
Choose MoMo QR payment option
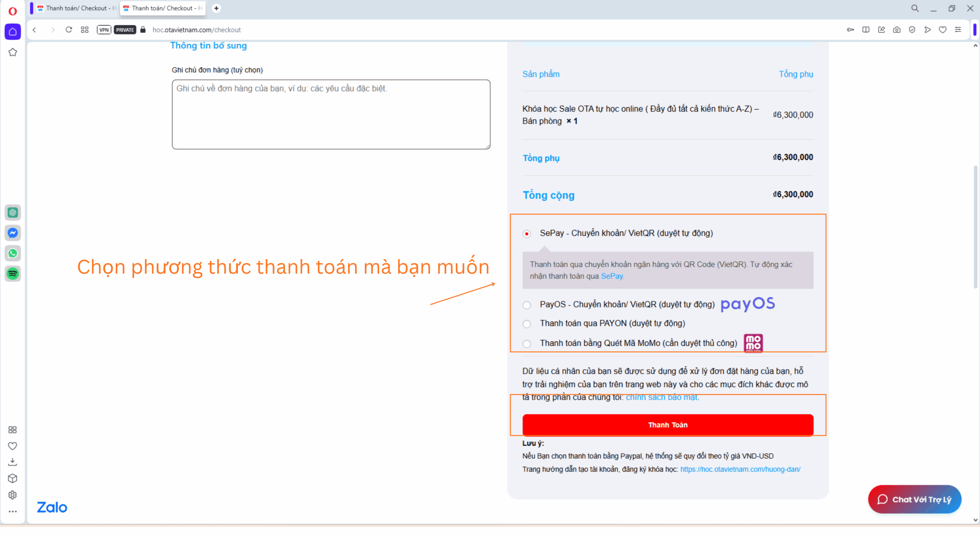click(527, 344)
